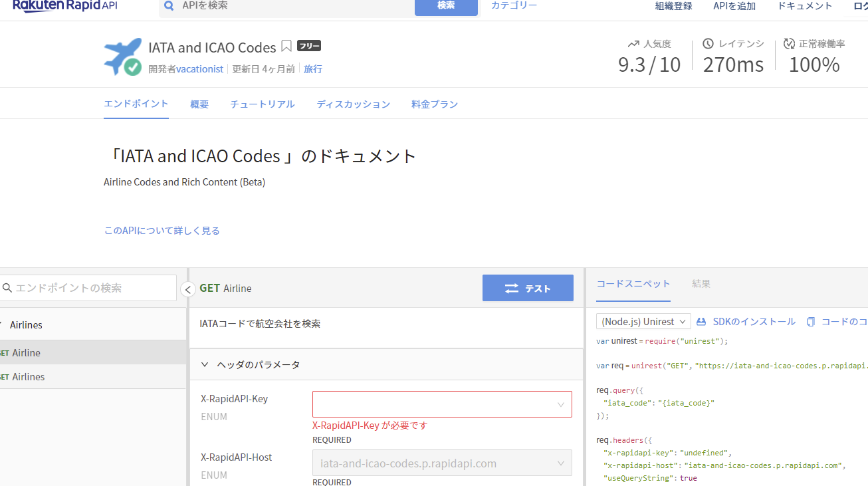Open the (Node.js) Unirest language dropdown
Viewport: 868px width, 486px height.
643,322
